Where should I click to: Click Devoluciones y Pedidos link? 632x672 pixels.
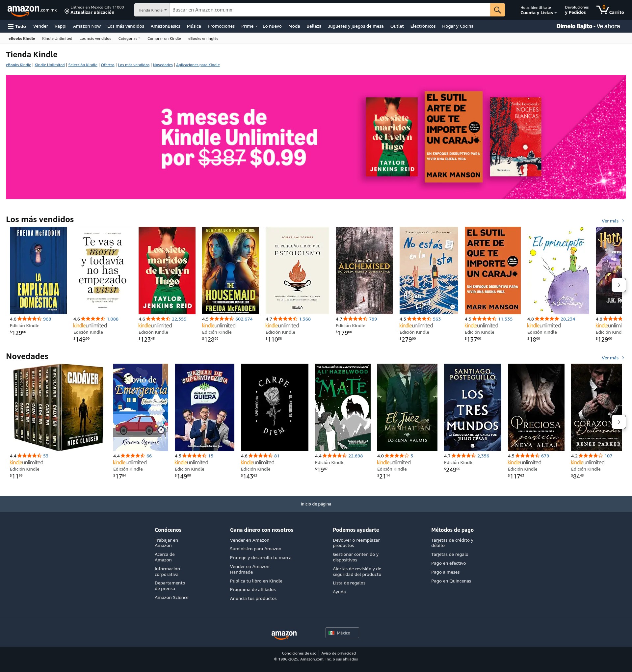click(x=577, y=10)
